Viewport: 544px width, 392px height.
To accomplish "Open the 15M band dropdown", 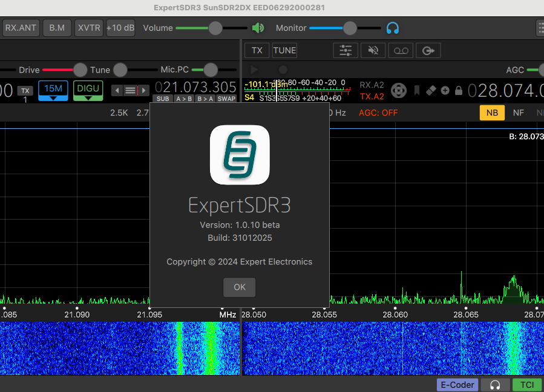I will point(53,91).
